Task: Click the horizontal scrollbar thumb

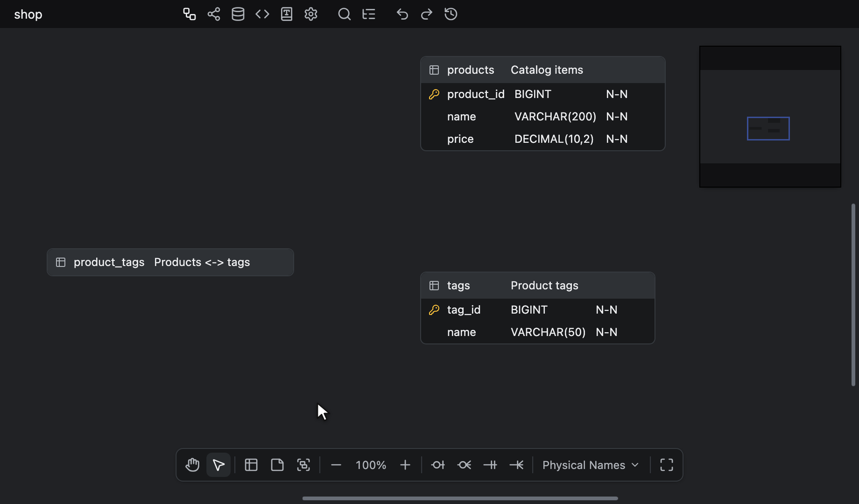Action: [x=460, y=498]
